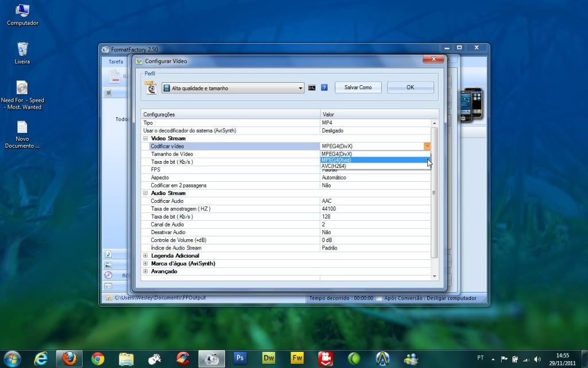Viewport: 588px width, 368px height.
Task: Collapse the Video Stream section
Action: point(146,139)
